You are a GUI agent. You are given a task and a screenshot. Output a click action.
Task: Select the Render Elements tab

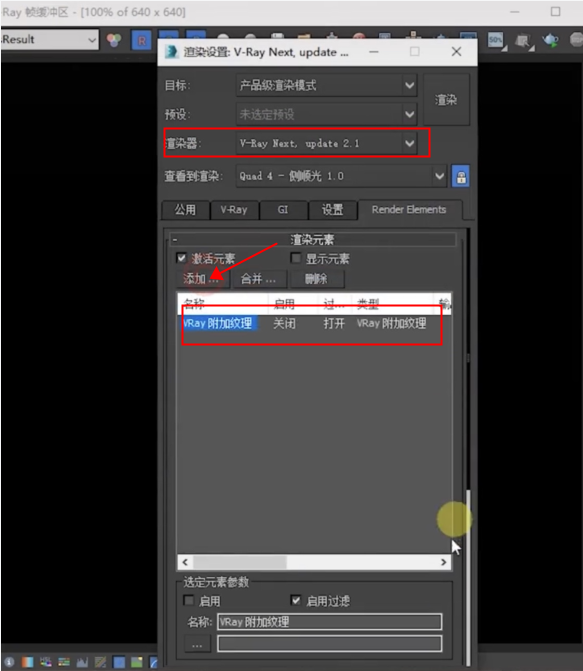point(409,210)
